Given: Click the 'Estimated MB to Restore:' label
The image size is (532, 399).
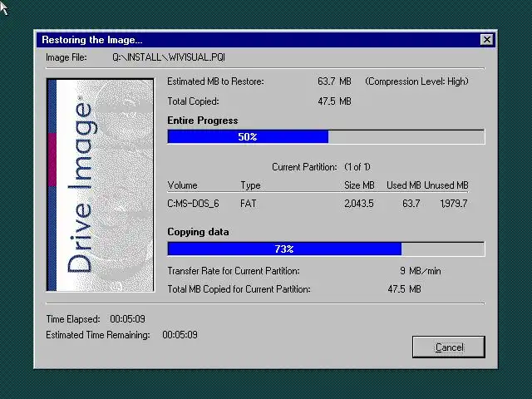Looking at the screenshot, I should [x=215, y=81].
